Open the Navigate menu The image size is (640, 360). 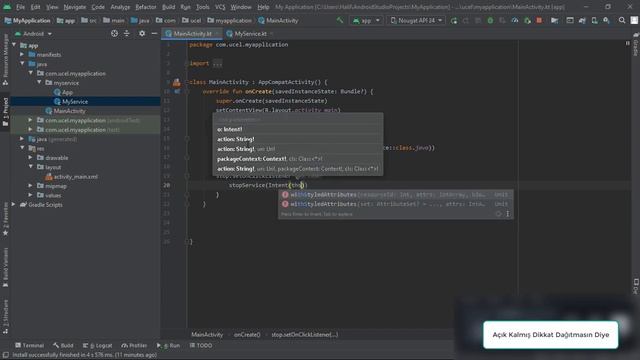[75, 7]
